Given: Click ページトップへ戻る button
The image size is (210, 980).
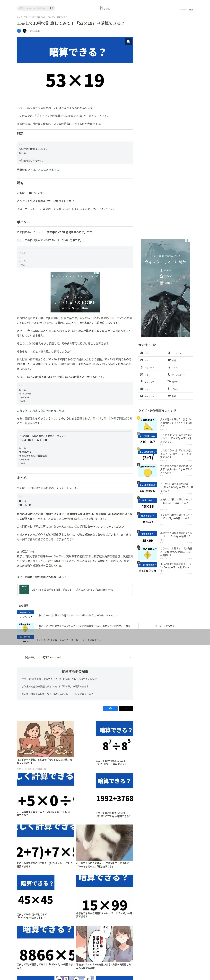Looking at the screenshot, I should click(x=165, y=626).
